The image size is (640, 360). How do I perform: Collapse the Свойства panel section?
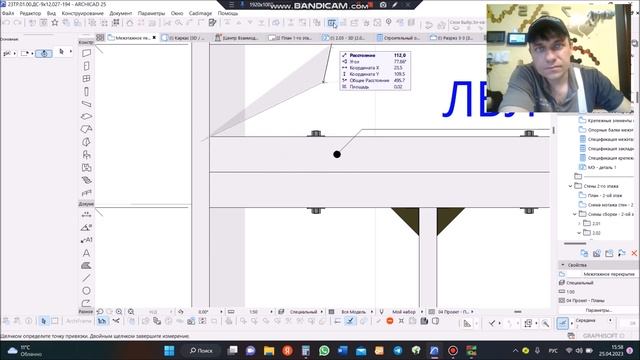pyautogui.click(x=563, y=265)
